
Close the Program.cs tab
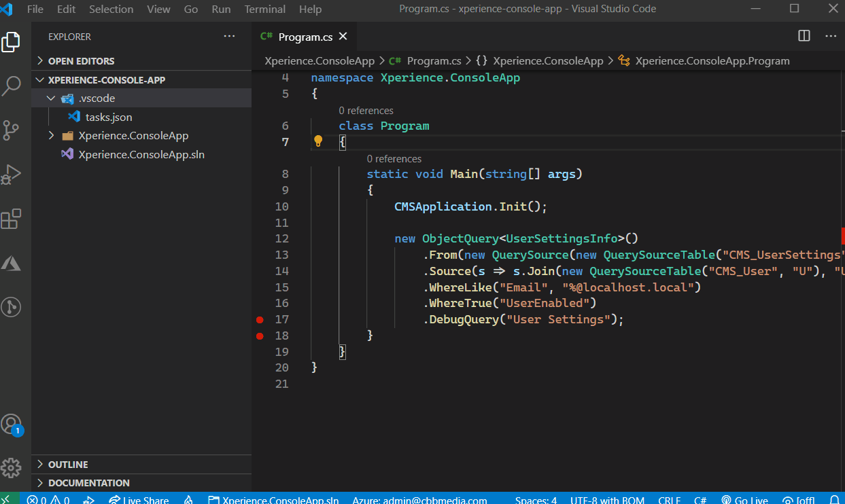[343, 37]
